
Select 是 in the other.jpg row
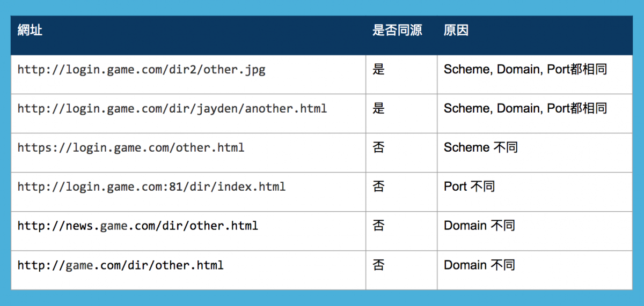[x=379, y=70]
